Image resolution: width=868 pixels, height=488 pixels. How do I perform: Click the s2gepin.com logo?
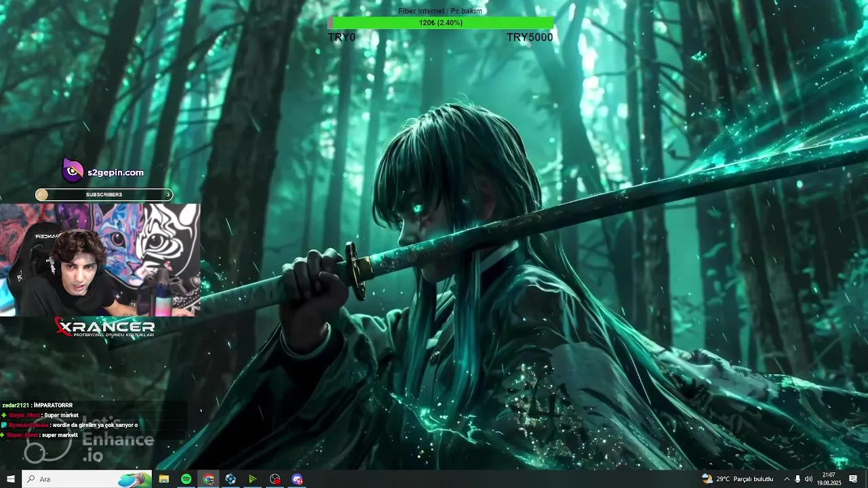pos(103,171)
